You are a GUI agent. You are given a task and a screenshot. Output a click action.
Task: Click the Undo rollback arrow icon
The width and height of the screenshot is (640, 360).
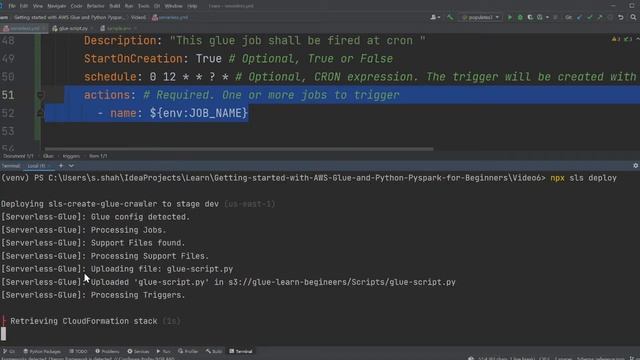pos(621,18)
